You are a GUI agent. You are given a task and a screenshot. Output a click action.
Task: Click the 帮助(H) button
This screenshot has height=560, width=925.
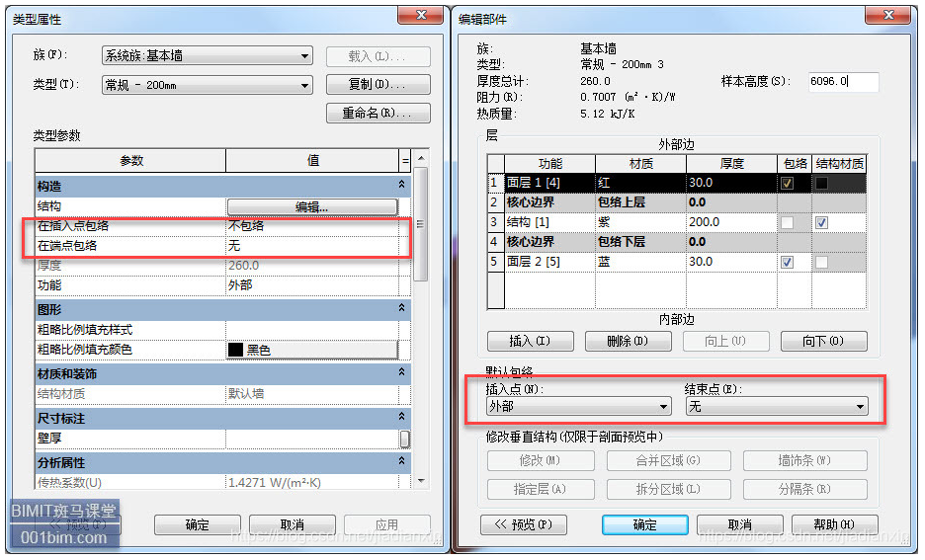[834, 524]
